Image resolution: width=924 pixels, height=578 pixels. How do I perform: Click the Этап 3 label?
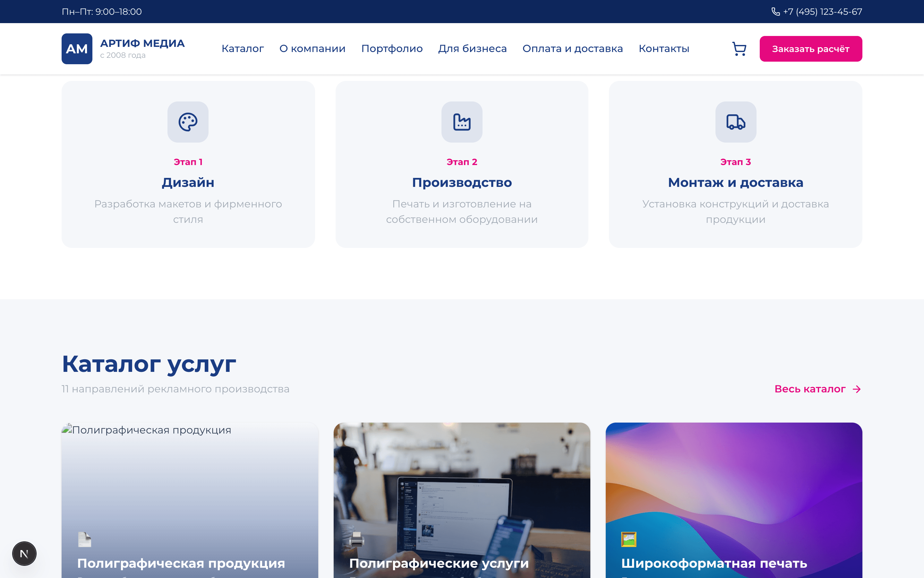(x=735, y=162)
